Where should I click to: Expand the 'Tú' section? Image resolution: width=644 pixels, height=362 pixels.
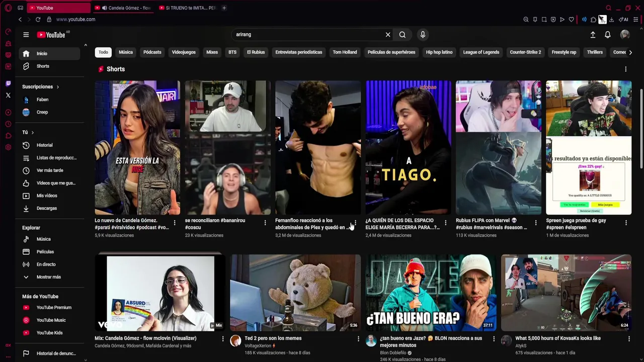(28, 132)
